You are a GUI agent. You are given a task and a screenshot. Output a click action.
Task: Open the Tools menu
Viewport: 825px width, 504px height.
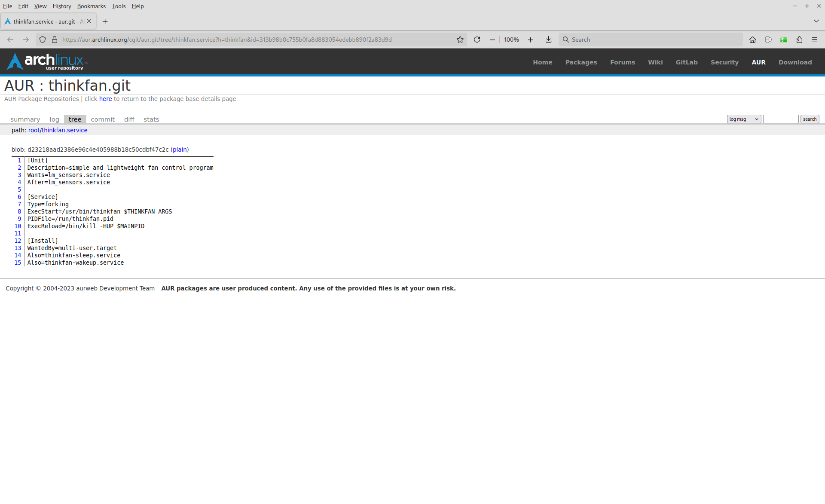pos(119,6)
